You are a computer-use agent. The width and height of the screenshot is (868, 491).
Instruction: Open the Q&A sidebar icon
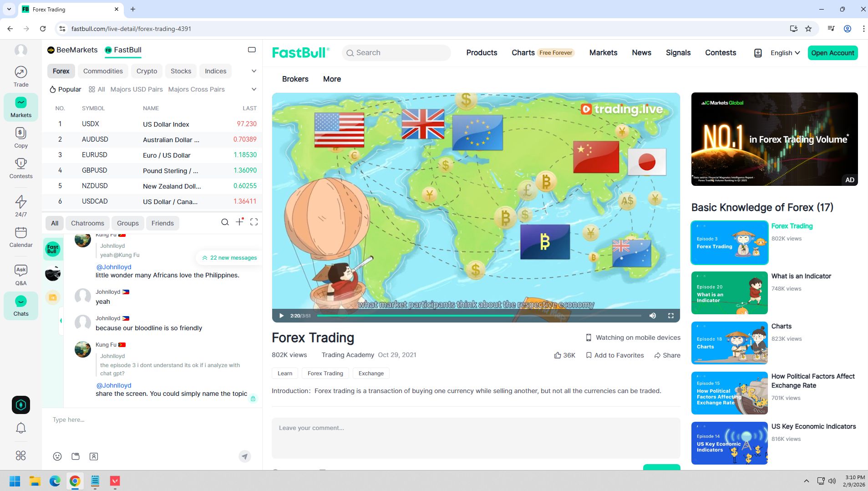[21, 275]
